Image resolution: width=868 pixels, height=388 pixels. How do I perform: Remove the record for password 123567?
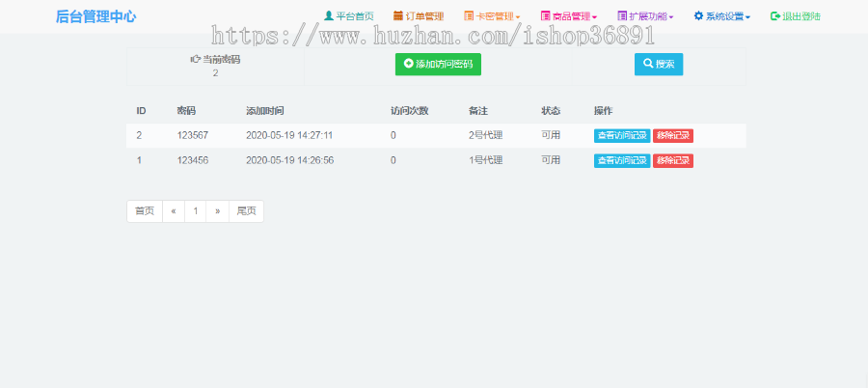point(673,136)
